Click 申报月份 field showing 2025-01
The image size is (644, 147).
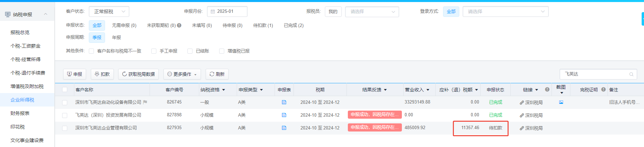click(227, 11)
